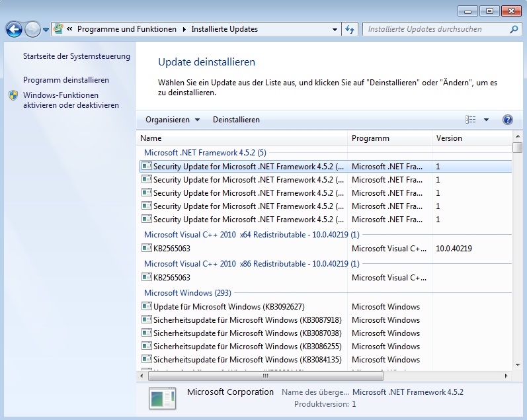
Task: Click the Control Panel icon in address bar
Action: pyautogui.click(x=58, y=29)
